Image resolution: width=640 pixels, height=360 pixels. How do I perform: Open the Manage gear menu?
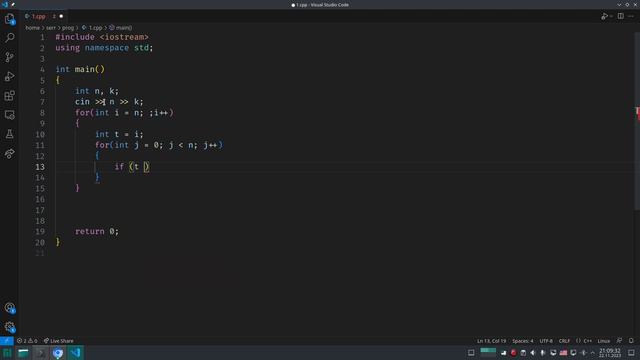9,327
